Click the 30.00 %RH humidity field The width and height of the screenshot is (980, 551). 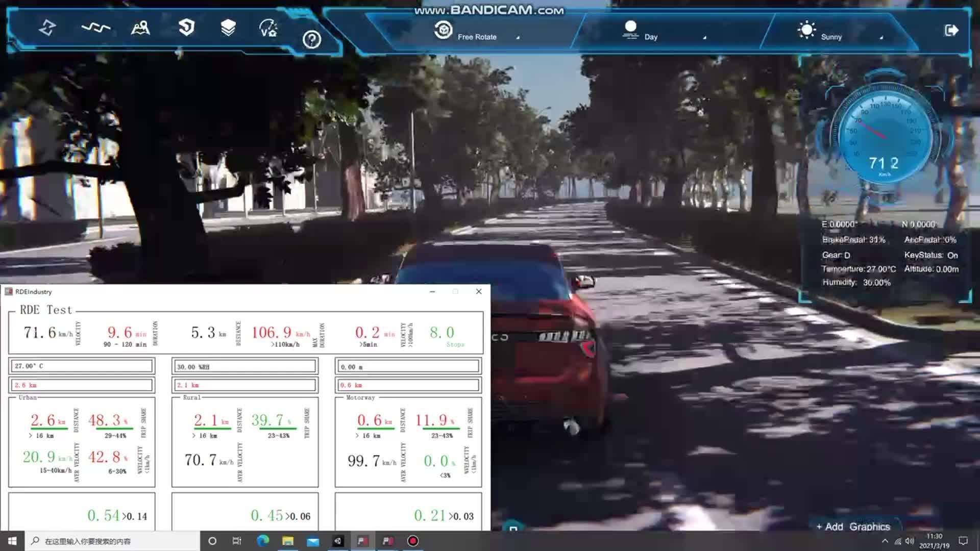pyautogui.click(x=245, y=367)
